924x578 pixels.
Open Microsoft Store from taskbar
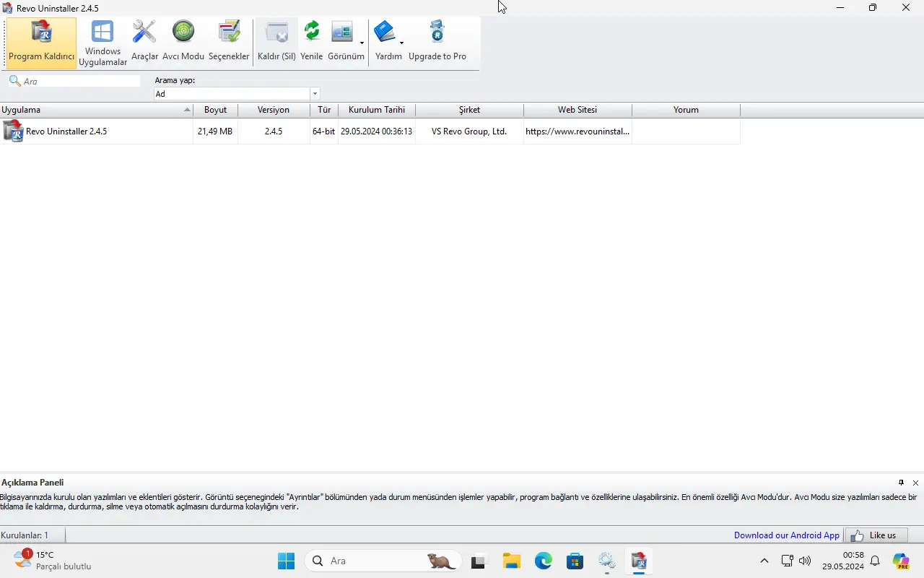(x=575, y=561)
